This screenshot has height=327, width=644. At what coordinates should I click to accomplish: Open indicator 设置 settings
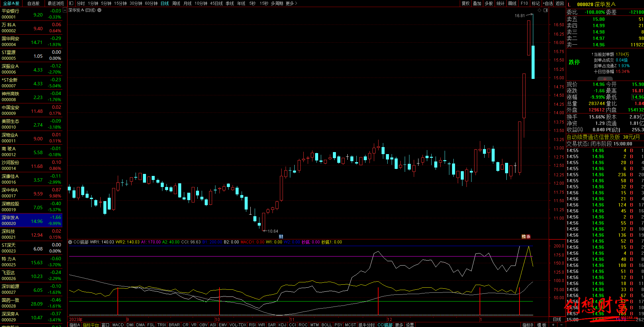(x=410, y=325)
